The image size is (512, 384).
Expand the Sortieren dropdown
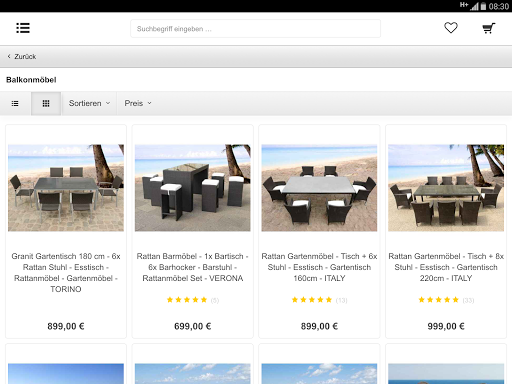point(89,103)
